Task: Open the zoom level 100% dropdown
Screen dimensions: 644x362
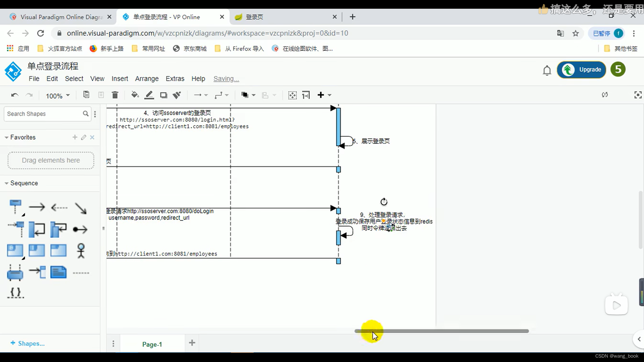Action: click(x=58, y=96)
